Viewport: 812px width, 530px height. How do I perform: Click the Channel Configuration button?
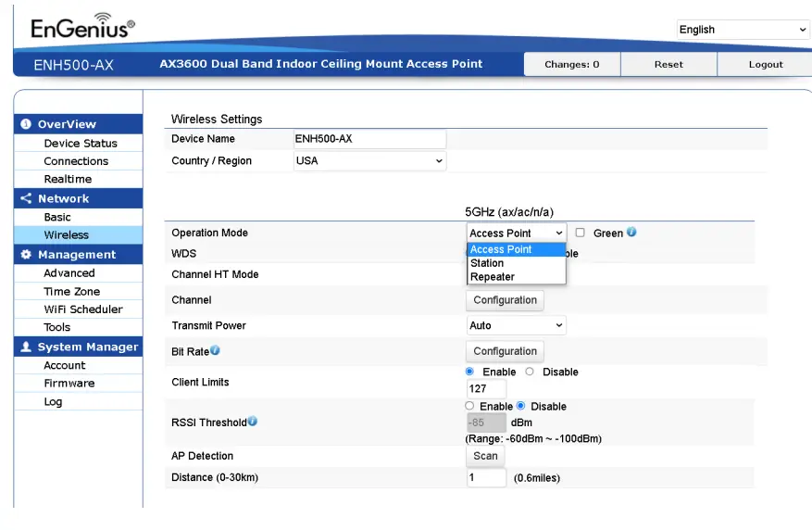[505, 300]
